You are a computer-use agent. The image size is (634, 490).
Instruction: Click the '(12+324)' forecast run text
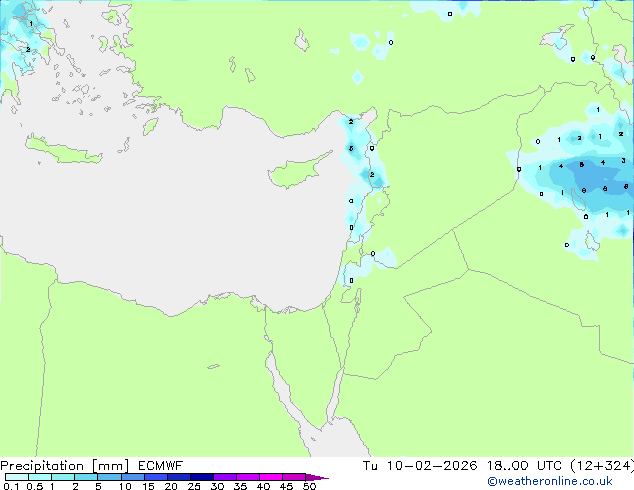pos(602,466)
